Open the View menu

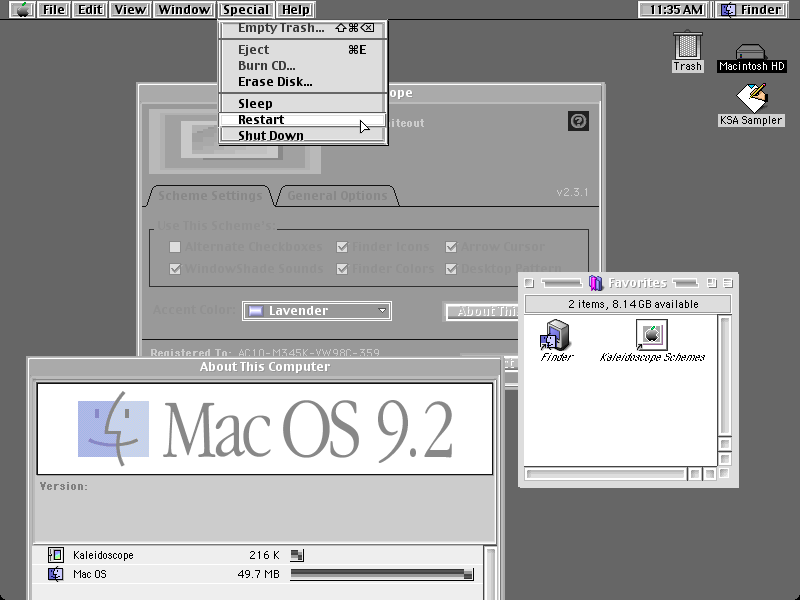130,9
